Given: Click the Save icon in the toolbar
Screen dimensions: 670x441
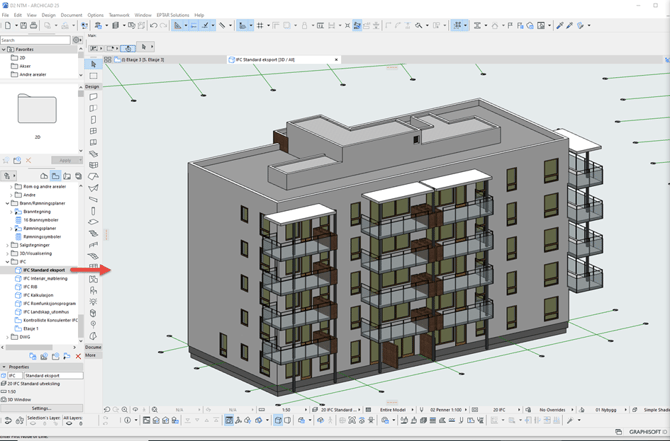Looking at the screenshot, I should tap(24, 26).
